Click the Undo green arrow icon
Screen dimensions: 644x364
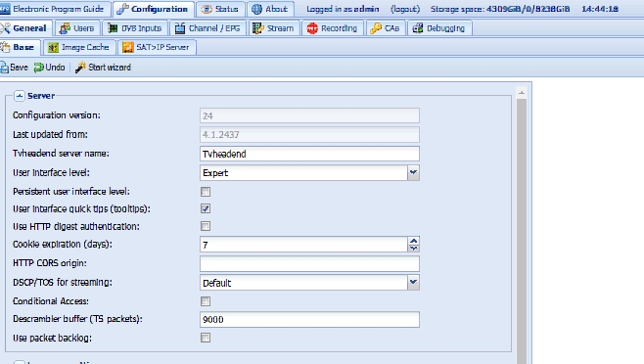[38, 68]
